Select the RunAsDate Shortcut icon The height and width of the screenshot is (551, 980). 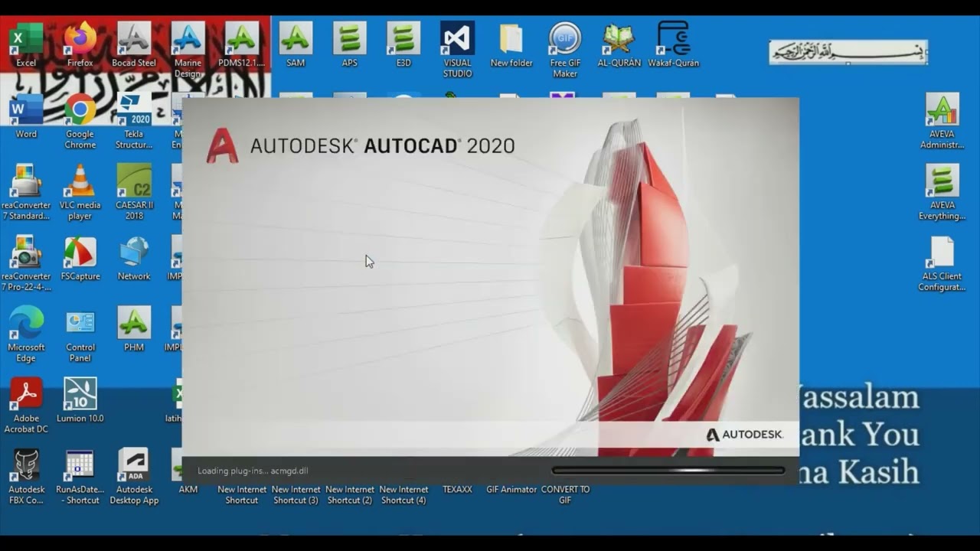click(x=80, y=477)
